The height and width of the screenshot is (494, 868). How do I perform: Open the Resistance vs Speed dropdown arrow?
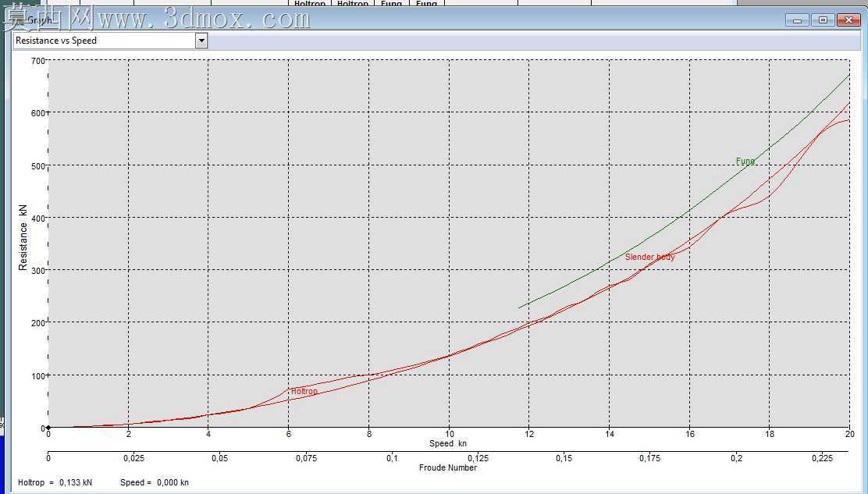[x=201, y=41]
